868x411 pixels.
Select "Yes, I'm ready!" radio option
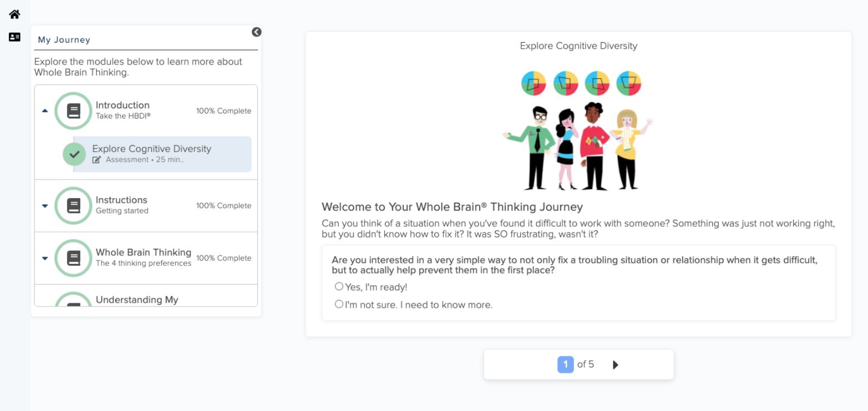point(339,286)
